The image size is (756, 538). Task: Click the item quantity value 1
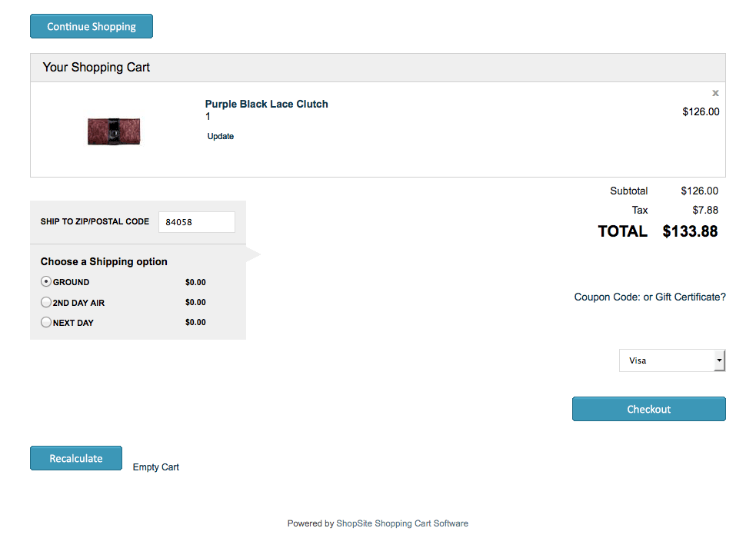(208, 117)
